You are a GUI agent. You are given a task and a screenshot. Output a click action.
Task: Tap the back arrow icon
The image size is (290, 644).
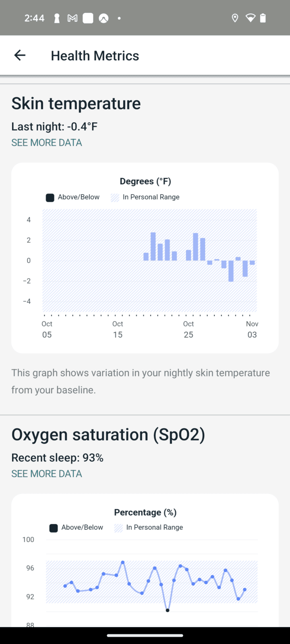(x=20, y=56)
